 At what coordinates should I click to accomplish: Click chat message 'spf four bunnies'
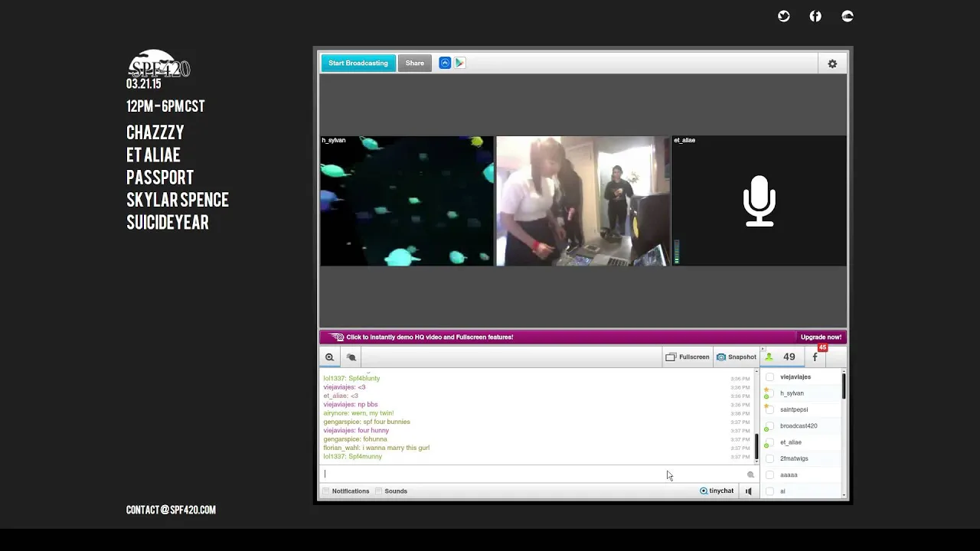(387, 422)
